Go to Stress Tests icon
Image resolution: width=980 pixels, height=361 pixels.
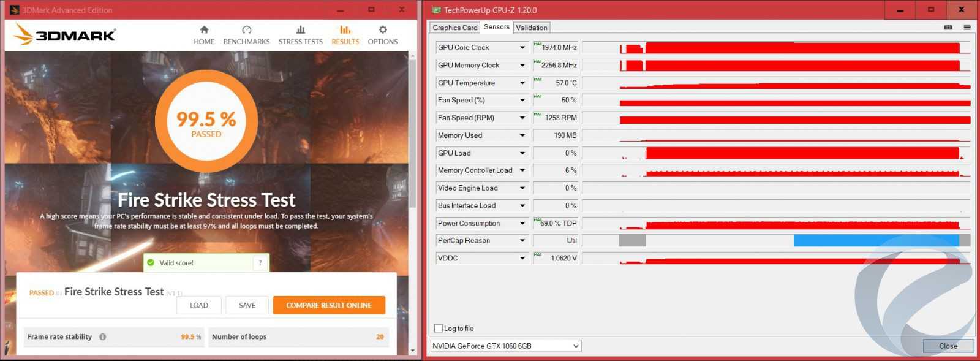(300, 29)
